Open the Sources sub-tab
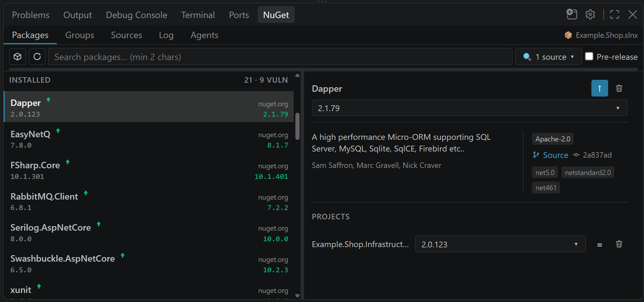The image size is (644, 302). pyautogui.click(x=127, y=35)
